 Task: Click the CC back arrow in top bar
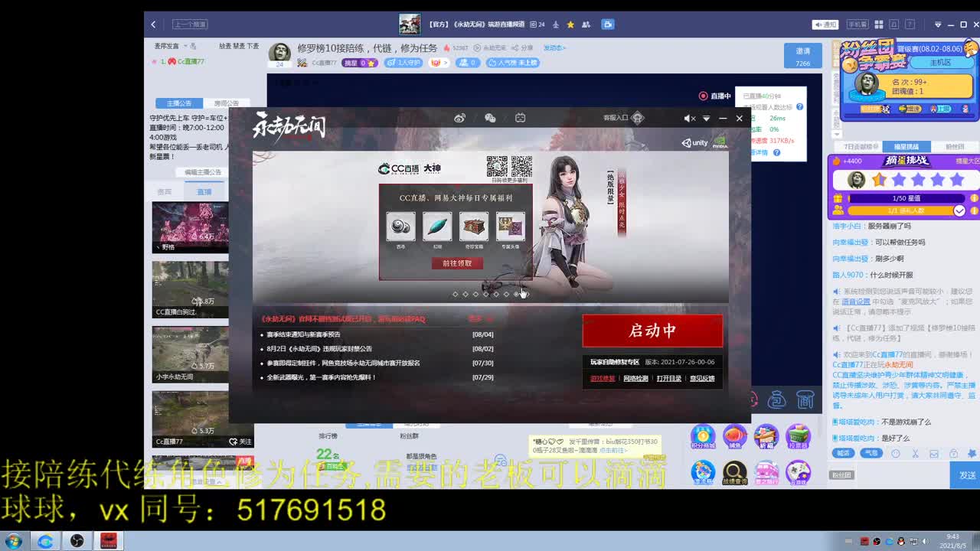click(153, 24)
